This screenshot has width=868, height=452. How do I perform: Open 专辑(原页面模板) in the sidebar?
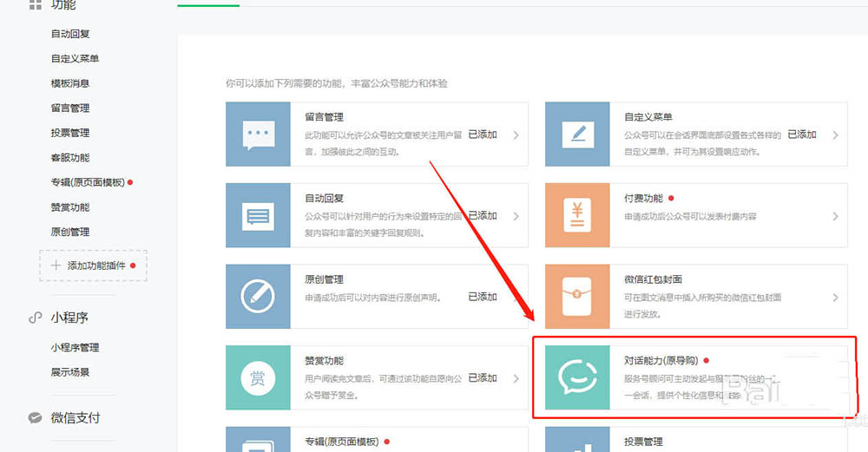pos(88,182)
